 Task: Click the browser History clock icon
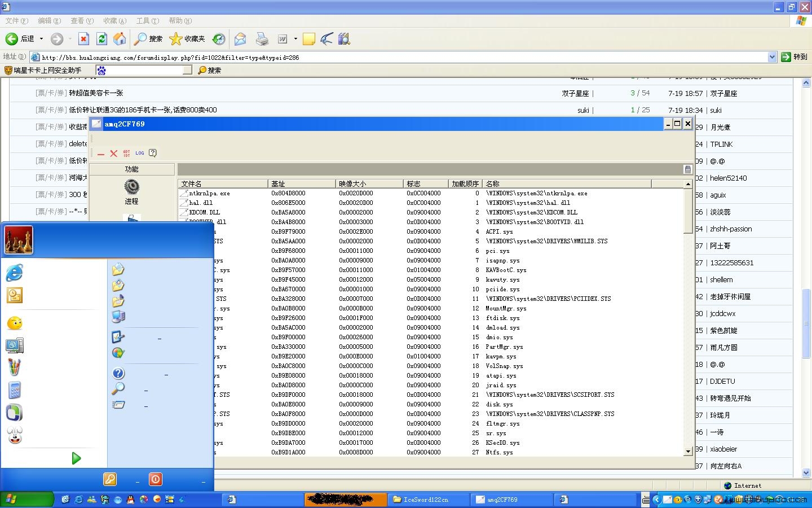coord(219,39)
